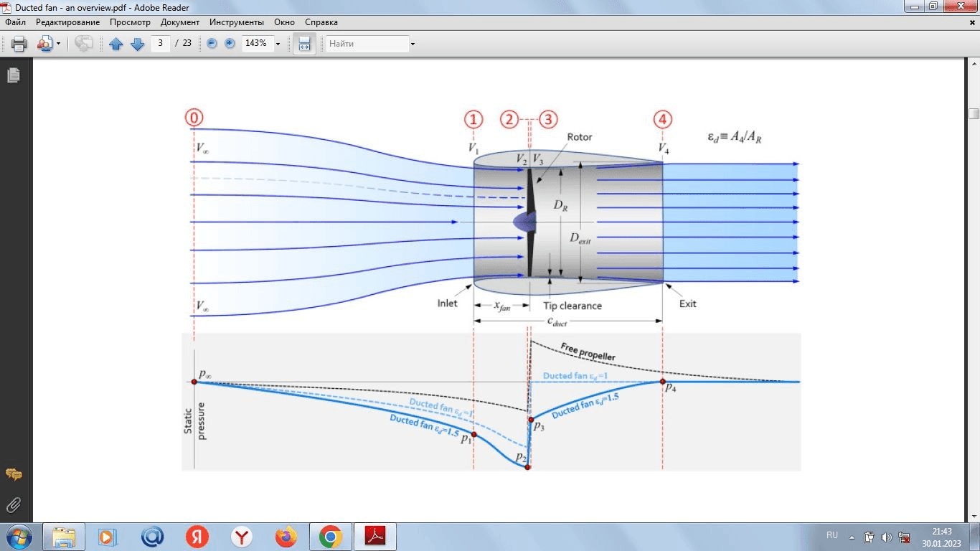Click the Найти search text field
Image resolution: width=980 pixels, height=551 pixels.
coord(366,44)
